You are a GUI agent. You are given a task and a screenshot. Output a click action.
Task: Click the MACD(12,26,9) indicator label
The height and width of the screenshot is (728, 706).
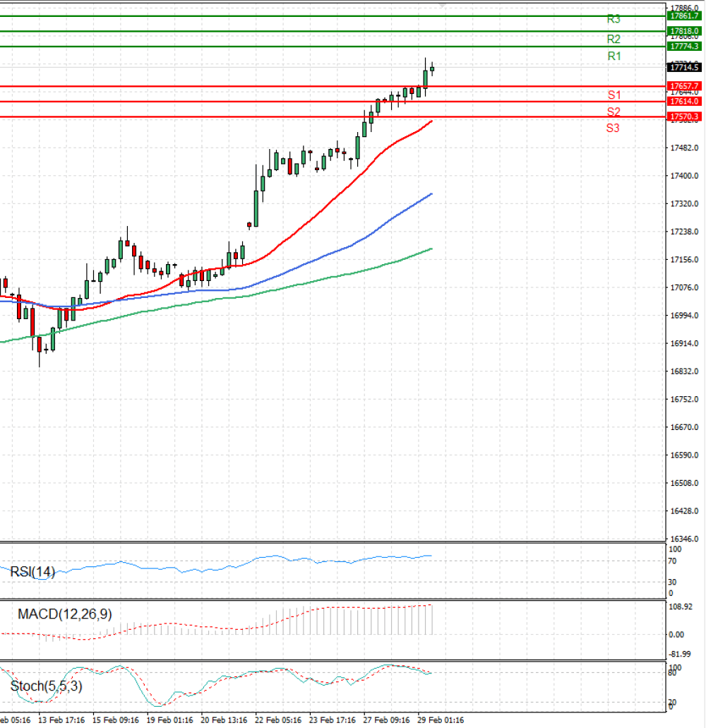(64, 614)
